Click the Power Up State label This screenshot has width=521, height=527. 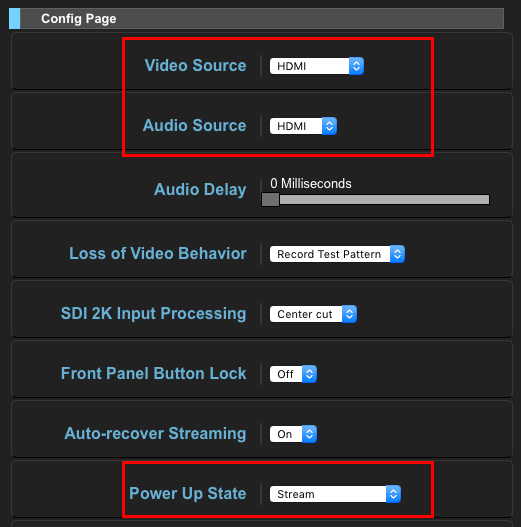pos(188,494)
